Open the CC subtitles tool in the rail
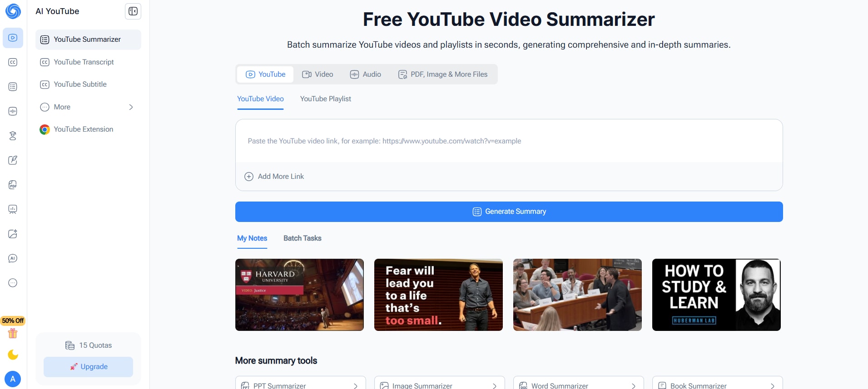868x389 pixels. coord(13,62)
